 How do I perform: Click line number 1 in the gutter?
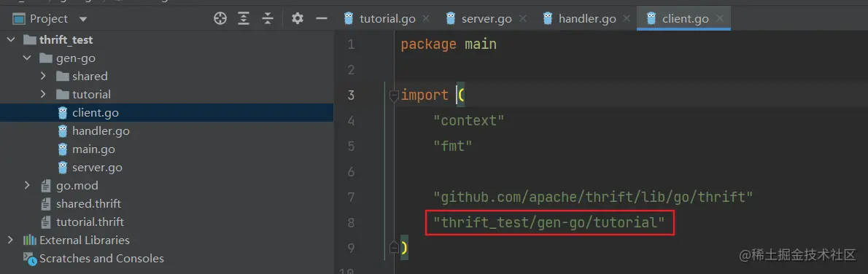click(x=351, y=44)
